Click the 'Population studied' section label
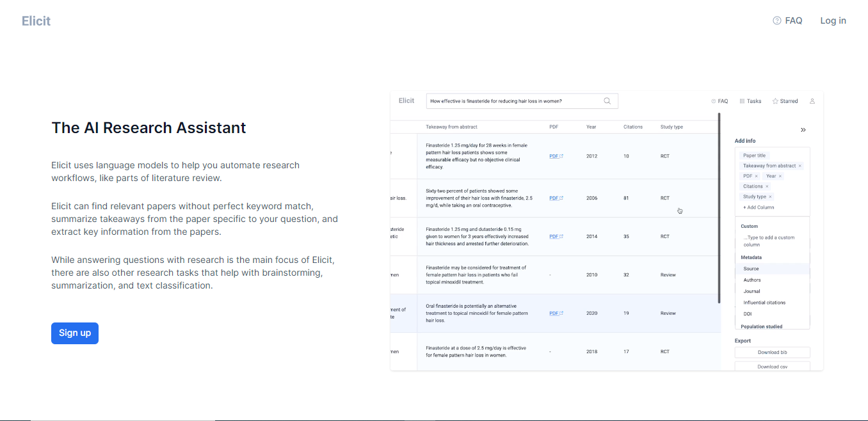This screenshot has width=868, height=421. (762, 326)
